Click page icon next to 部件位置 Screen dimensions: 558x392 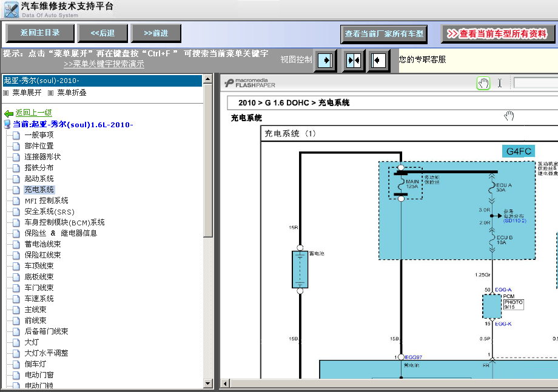coord(16,146)
